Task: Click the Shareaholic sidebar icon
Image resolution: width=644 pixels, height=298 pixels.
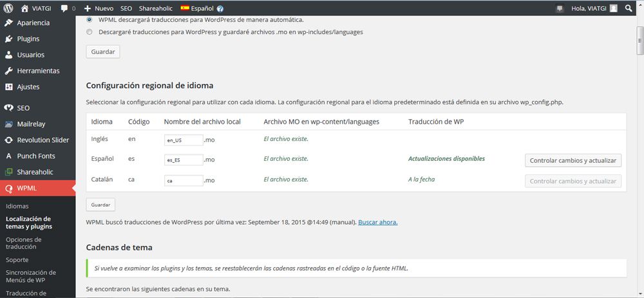Action: click(x=8, y=172)
